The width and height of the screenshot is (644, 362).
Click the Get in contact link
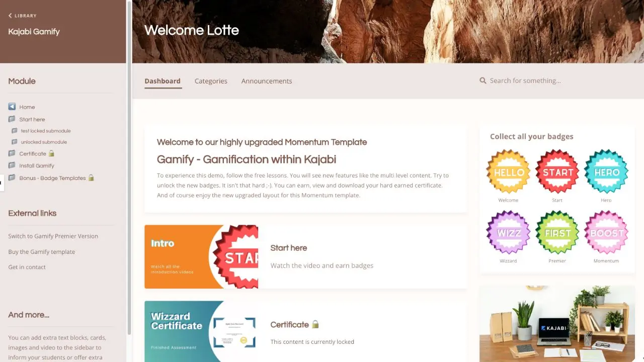(27, 267)
